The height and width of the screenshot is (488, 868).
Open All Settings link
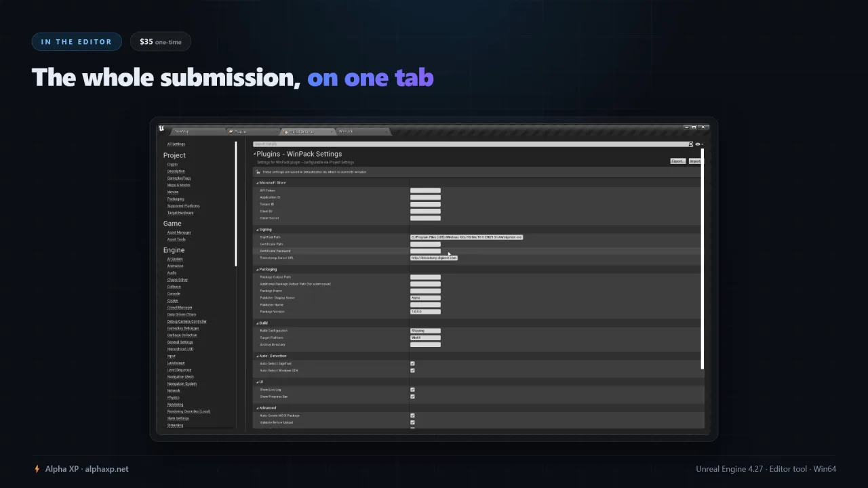[x=176, y=144]
